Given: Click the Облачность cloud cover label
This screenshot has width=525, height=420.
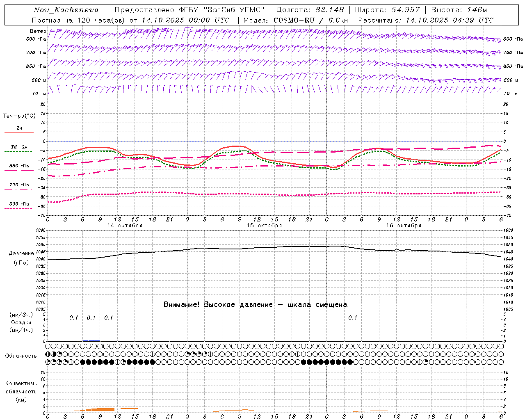Looking at the screenshot, I should coord(21,356).
